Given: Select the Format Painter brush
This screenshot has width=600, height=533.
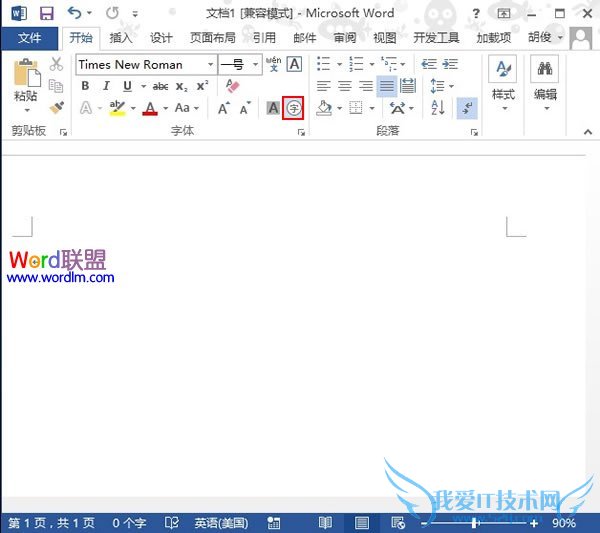Looking at the screenshot, I should tap(57, 108).
